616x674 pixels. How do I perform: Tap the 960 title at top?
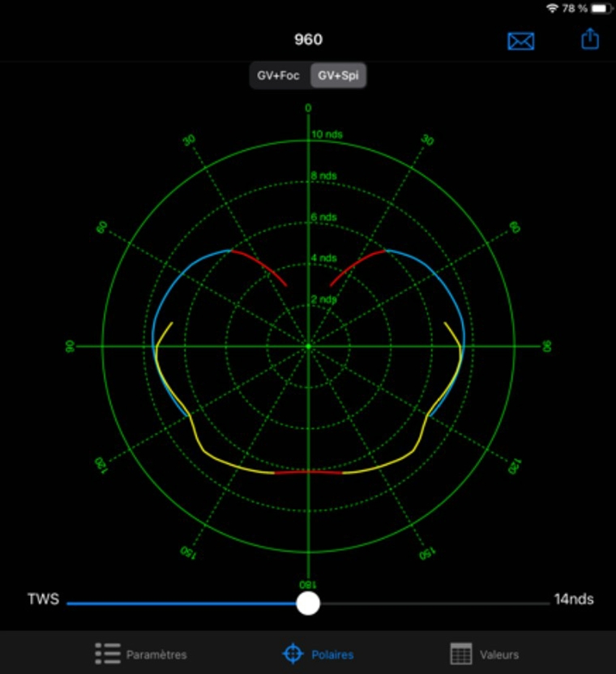[308, 40]
